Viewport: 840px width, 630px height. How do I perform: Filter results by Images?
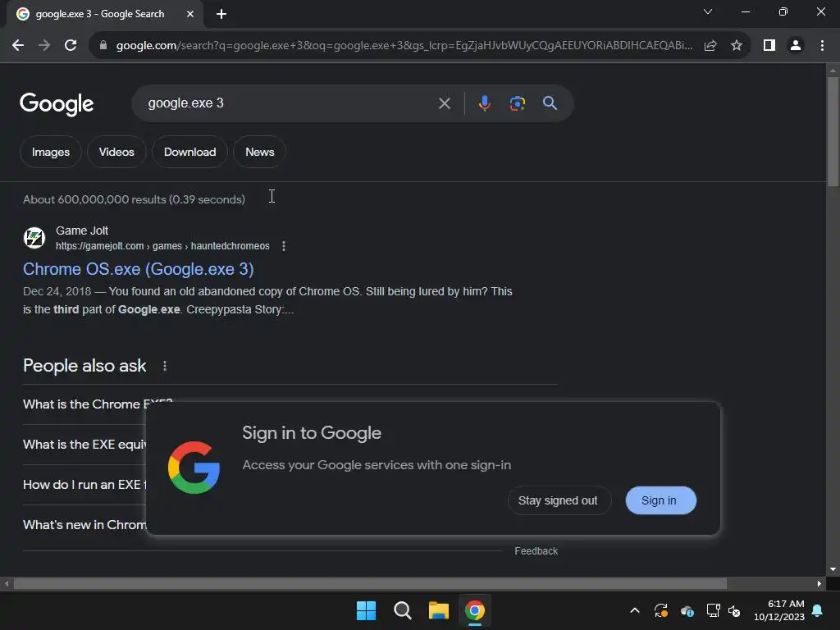[51, 152]
